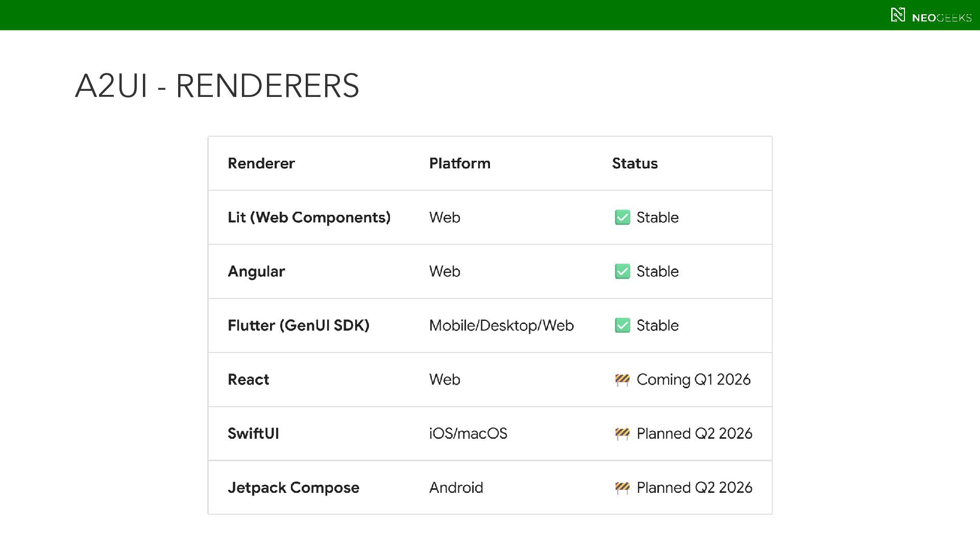
Task: Click the NeoGeeks logo icon
Action: 897,15
